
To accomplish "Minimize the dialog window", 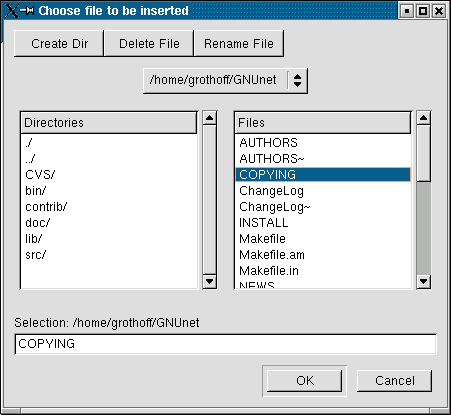I will pyautogui.click(x=407, y=11).
